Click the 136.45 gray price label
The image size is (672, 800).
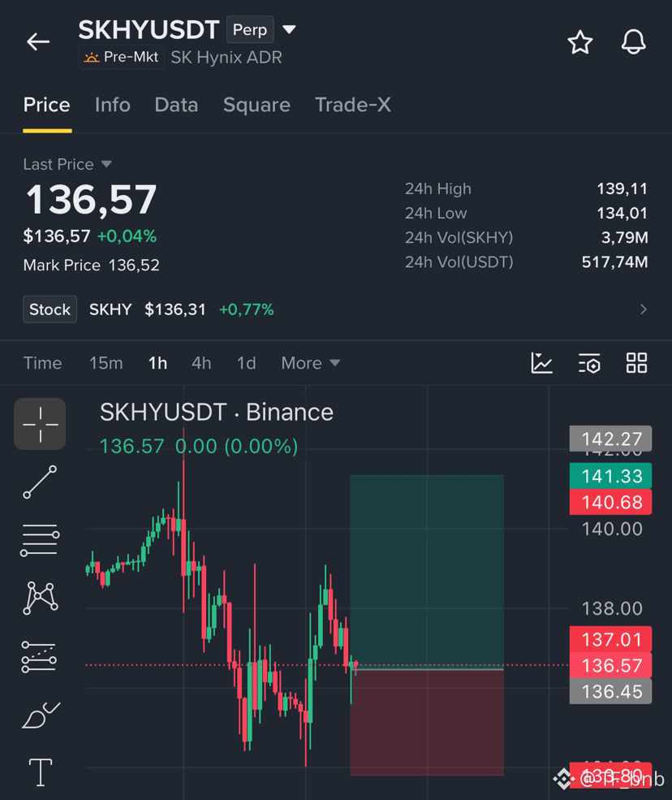pos(611,691)
